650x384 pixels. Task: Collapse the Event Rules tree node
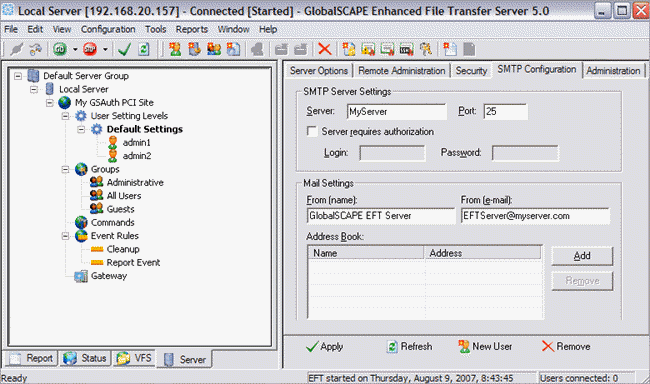[65, 236]
